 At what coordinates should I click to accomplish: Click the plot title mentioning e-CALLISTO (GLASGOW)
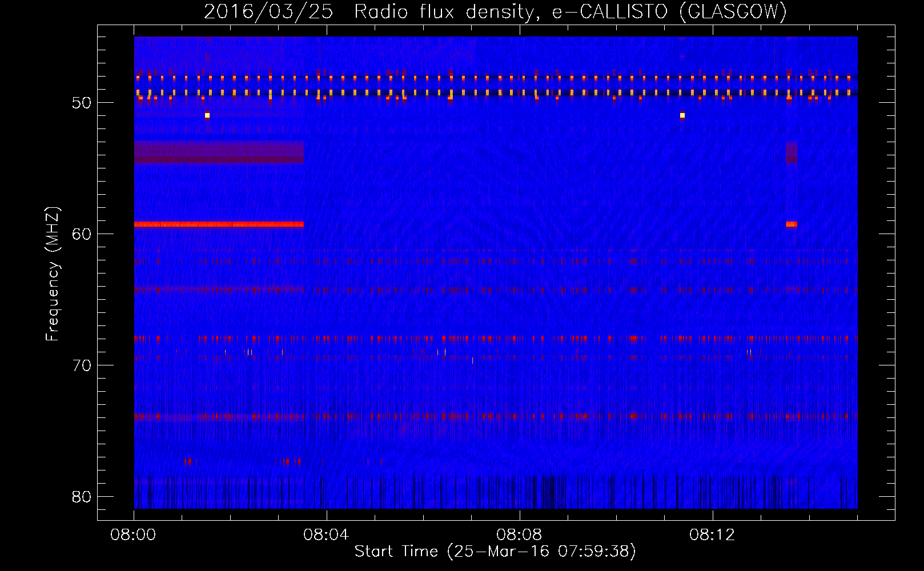pos(495,11)
